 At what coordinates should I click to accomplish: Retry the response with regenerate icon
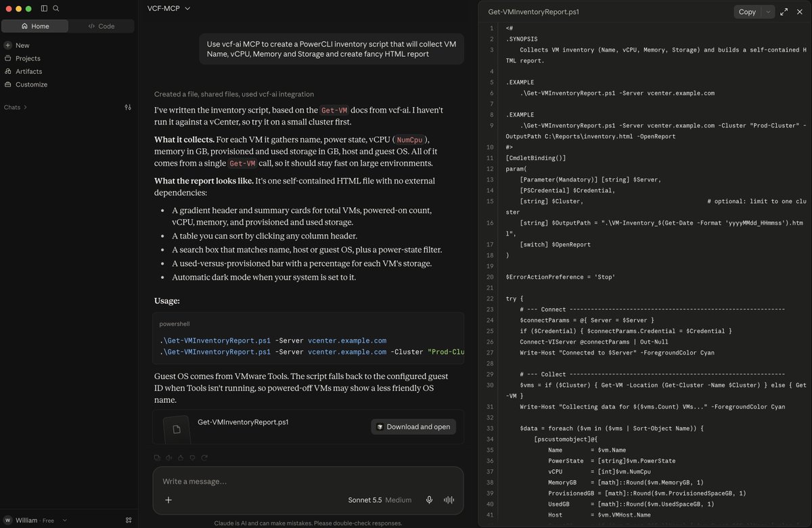204,458
